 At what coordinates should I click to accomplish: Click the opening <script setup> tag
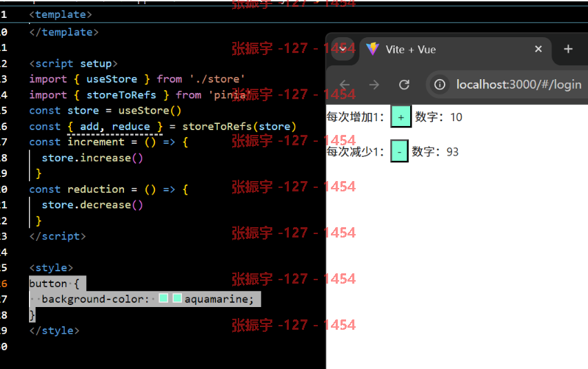[74, 63]
